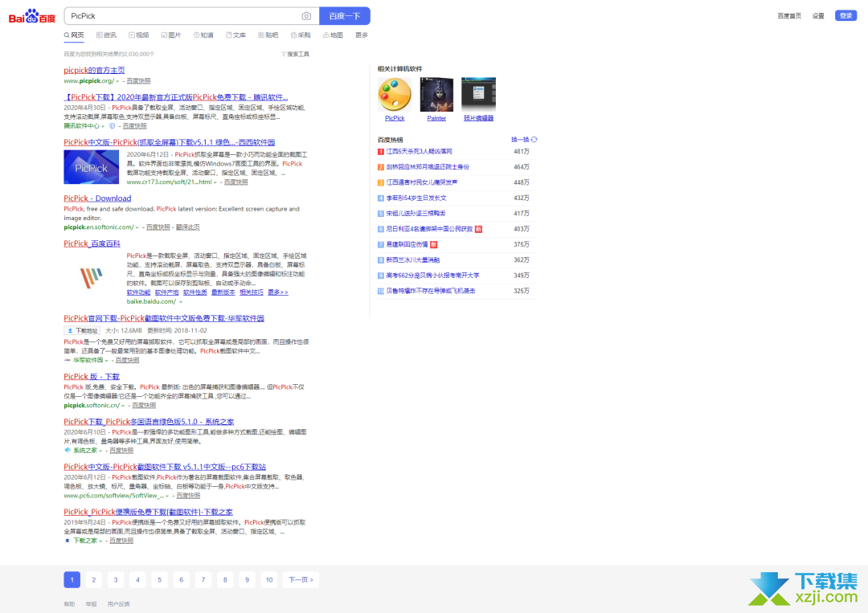
Task: Click the Painter software thumbnail
Action: 436,94
